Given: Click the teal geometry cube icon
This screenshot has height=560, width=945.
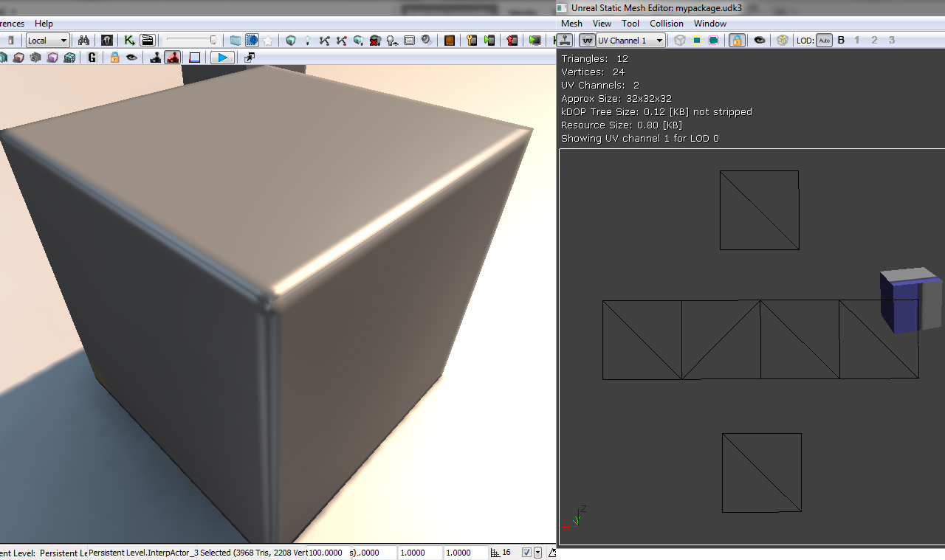Looking at the screenshot, I should [291, 41].
